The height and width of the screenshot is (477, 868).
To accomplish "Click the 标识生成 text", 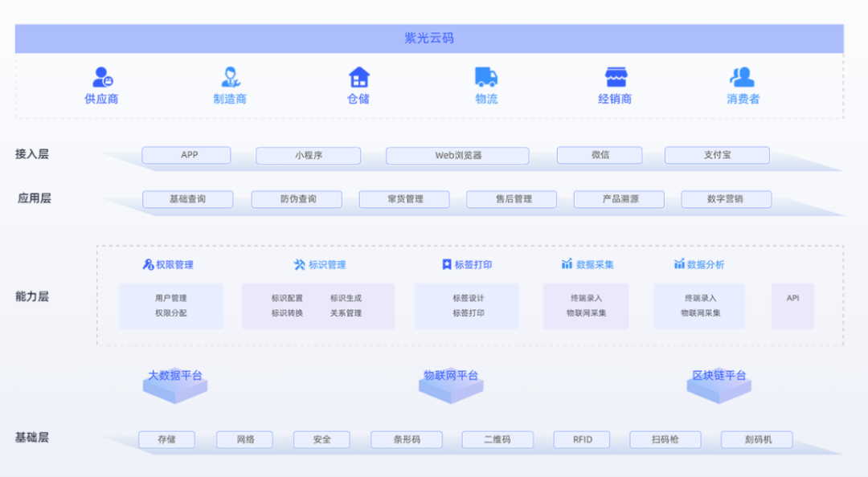I will tap(346, 298).
